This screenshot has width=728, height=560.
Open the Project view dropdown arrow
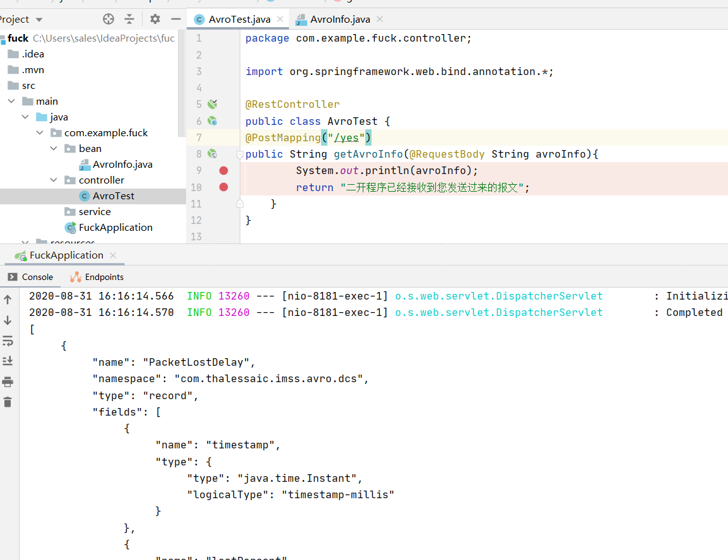pyautogui.click(x=39, y=20)
